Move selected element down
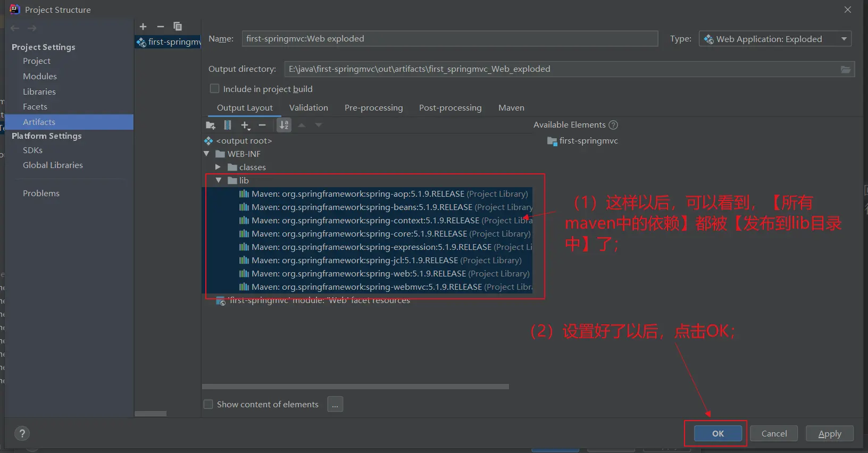This screenshot has width=868, height=453. point(319,125)
